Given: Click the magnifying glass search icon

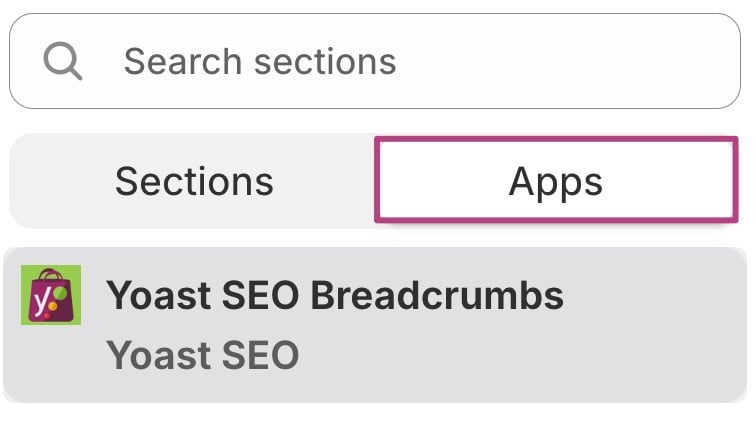Looking at the screenshot, I should click(x=62, y=62).
